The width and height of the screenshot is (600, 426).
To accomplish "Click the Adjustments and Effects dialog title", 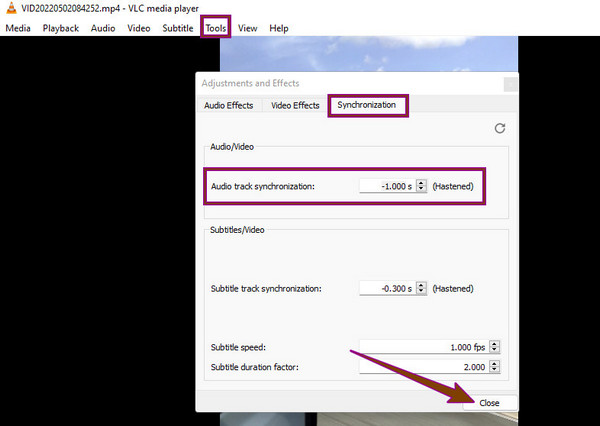I will [250, 83].
